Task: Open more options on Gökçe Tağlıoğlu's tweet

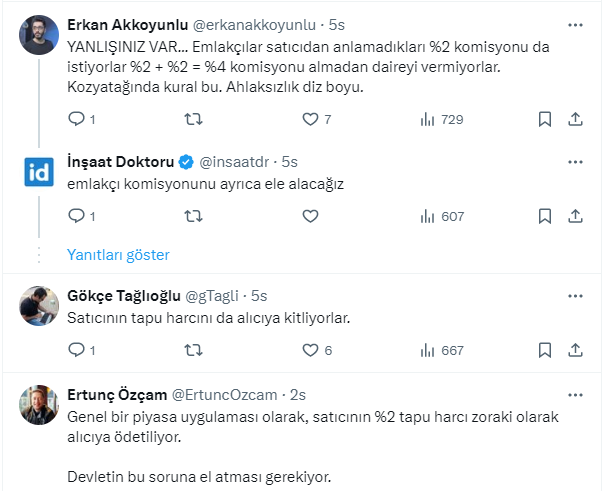Action: [x=575, y=296]
